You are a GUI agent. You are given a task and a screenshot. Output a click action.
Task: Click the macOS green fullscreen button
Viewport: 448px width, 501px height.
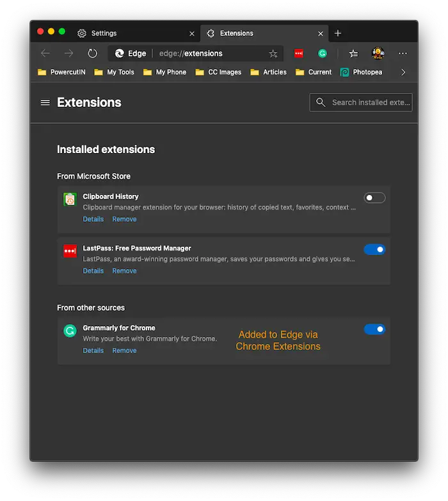point(62,31)
